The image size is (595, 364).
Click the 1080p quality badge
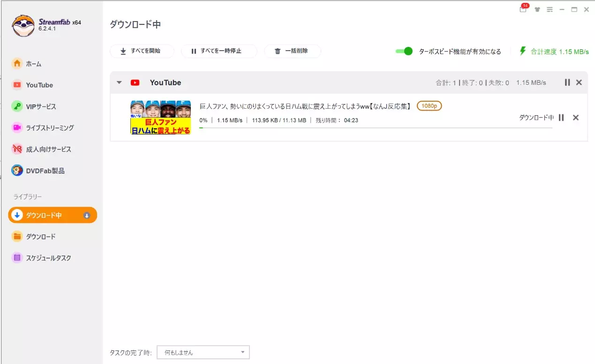pos(429,106)
